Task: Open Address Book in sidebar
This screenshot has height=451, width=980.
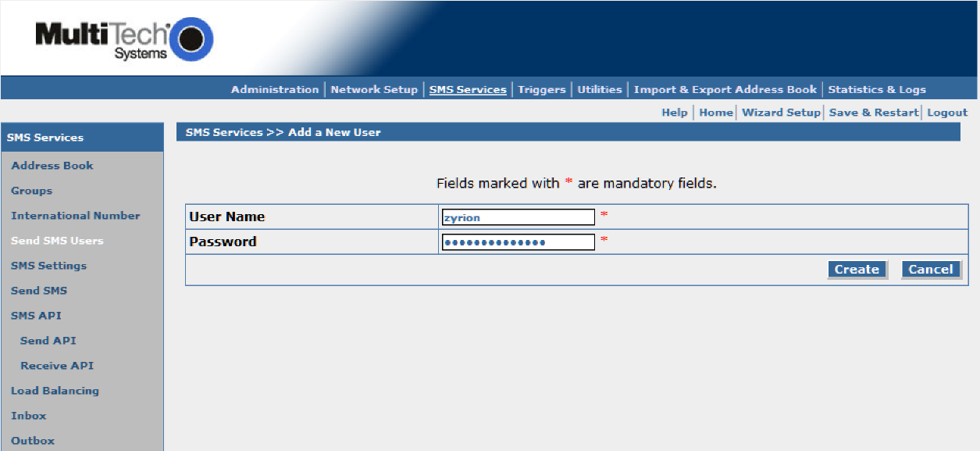Action: tap(52, 166)
